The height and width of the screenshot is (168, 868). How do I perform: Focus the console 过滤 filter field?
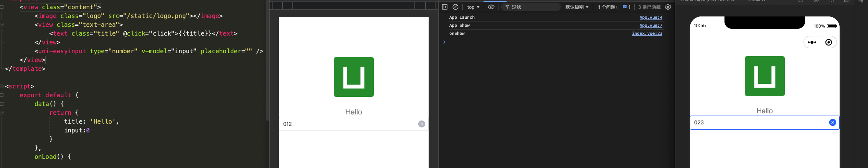[x=531, y=7]
